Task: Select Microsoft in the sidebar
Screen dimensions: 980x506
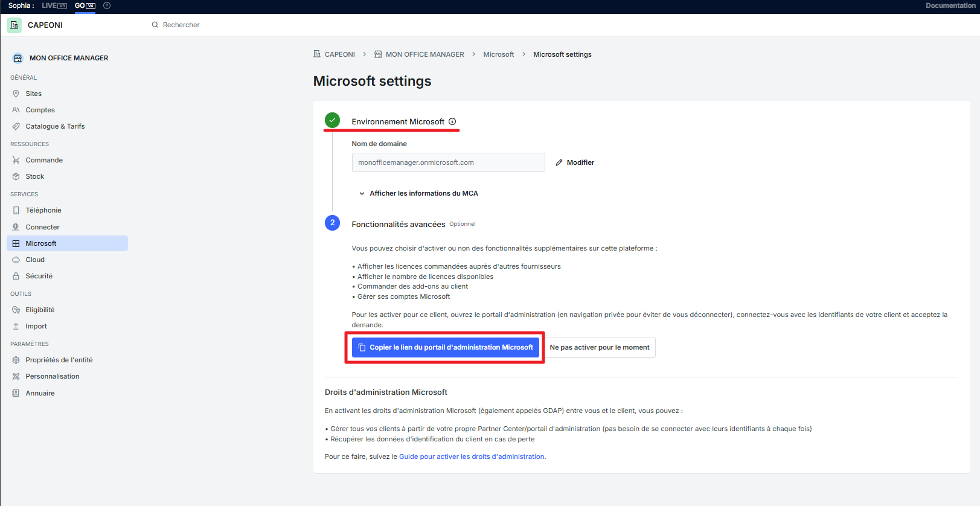Action: pos(67,243)
